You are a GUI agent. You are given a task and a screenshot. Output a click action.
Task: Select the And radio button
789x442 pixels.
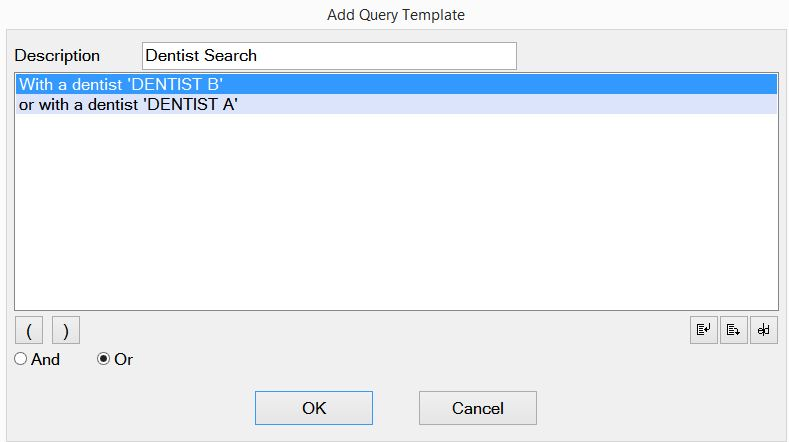tap(21, 359)
